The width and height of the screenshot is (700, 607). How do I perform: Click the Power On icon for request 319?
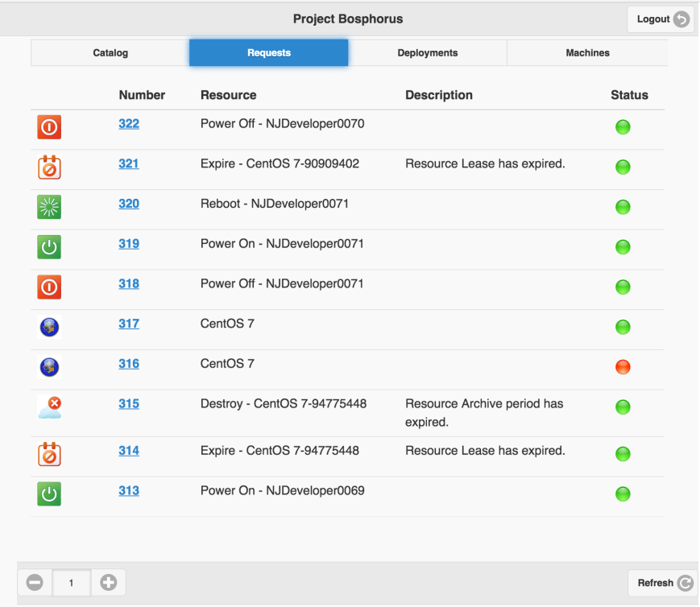click(49, 247)
